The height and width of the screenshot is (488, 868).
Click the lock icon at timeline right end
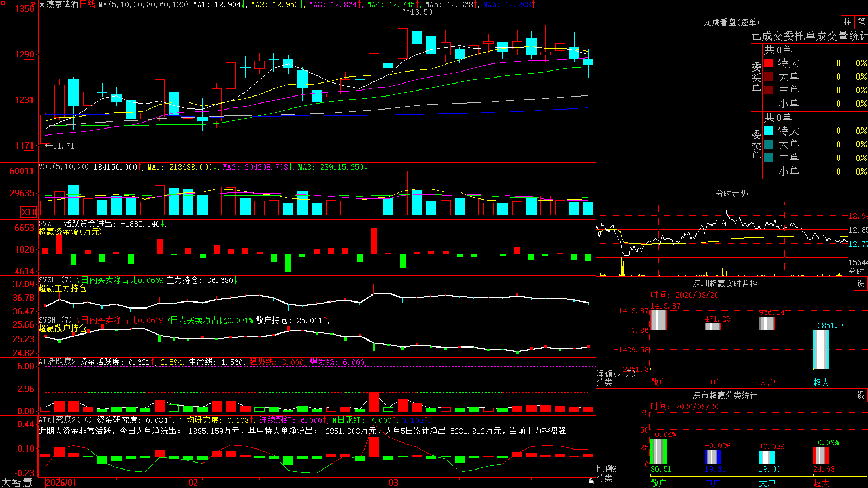coord(591,481)
